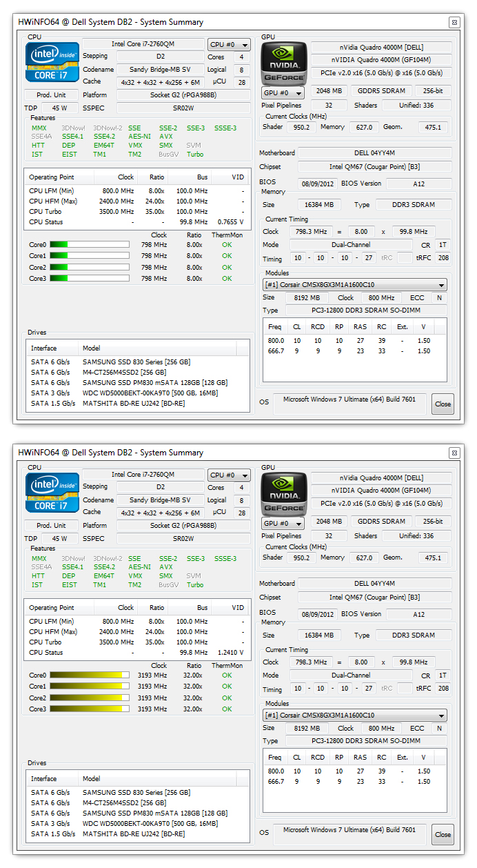477x868 pixels.
Task: Click Interface column header in upper Drives list
Action: 52,348
